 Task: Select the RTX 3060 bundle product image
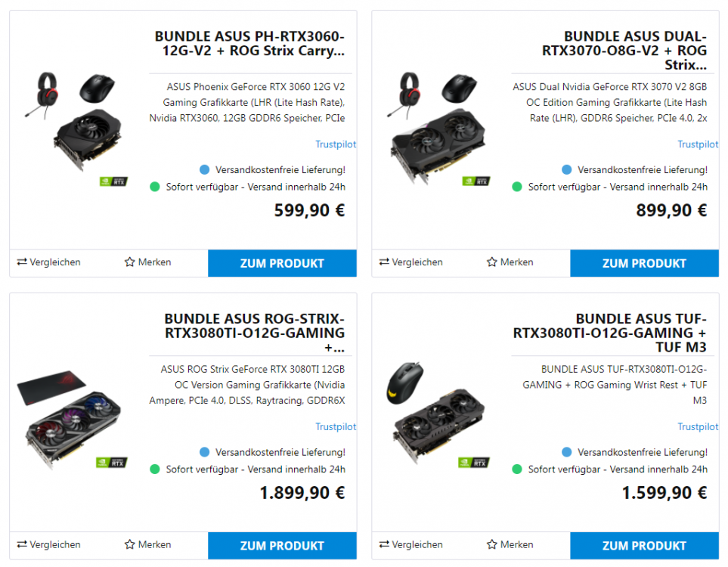pyautogui.click(x=77, y=125)
